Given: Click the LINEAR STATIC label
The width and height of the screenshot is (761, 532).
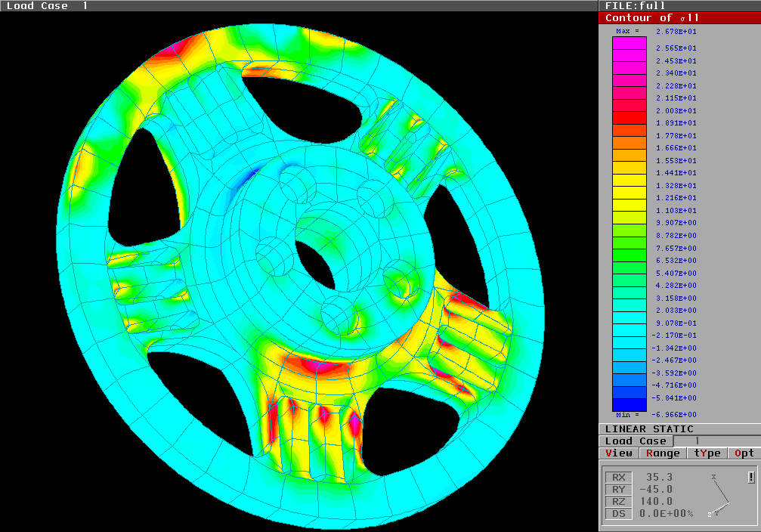Looking at the screenshot, I should point(649,429).
